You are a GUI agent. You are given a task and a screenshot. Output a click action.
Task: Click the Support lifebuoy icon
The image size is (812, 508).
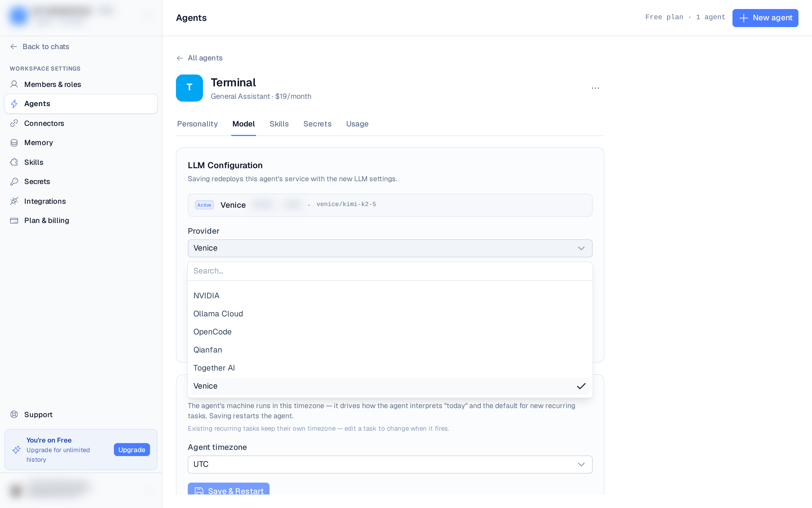[x=14, y=415]
